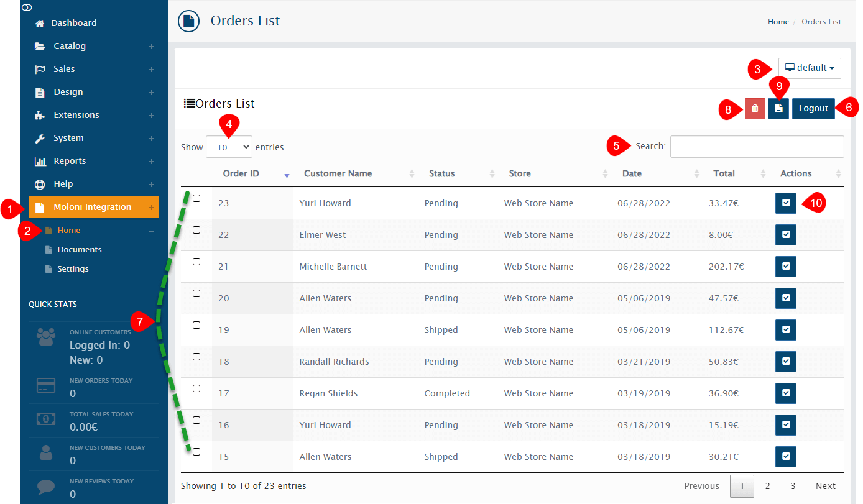863x504 pixels.
Task: Open Settings under Moloni Integration
Action: pos(73,269)
